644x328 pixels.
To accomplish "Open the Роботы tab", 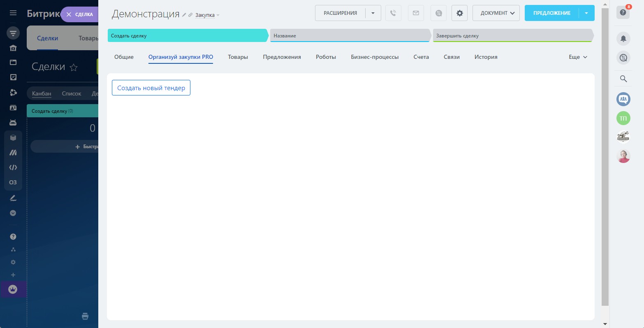I will [x=326, y=57].
